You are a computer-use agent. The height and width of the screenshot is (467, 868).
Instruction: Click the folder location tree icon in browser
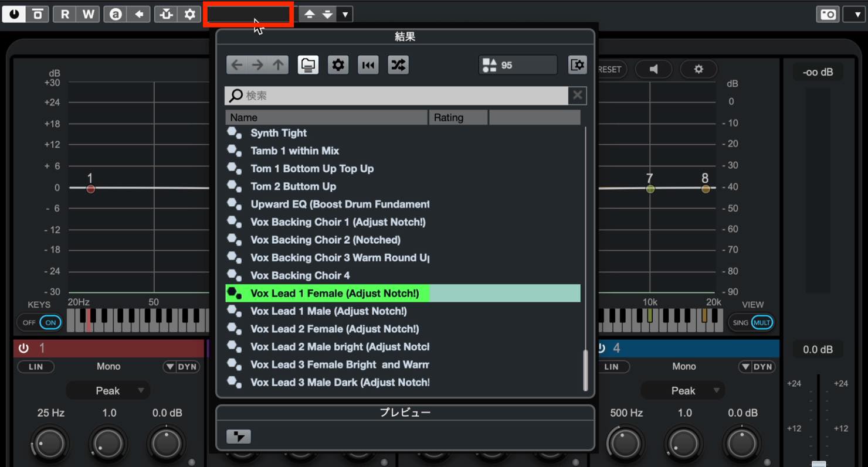pyautogui.click(x=308, y=65)
